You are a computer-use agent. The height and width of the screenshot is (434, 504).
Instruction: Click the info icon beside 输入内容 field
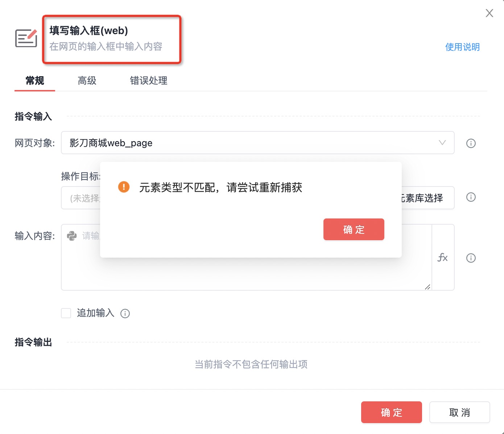click(x=471, y=258)
